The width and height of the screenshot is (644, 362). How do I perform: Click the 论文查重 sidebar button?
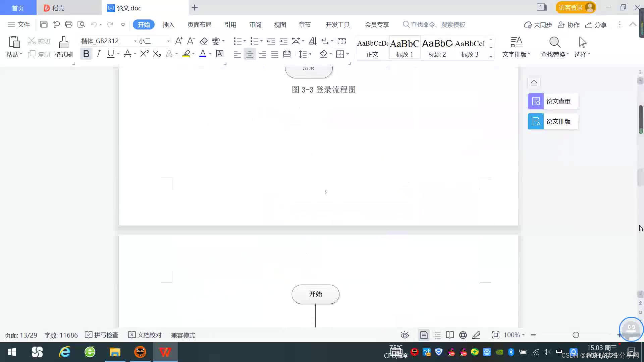point(553,101)
